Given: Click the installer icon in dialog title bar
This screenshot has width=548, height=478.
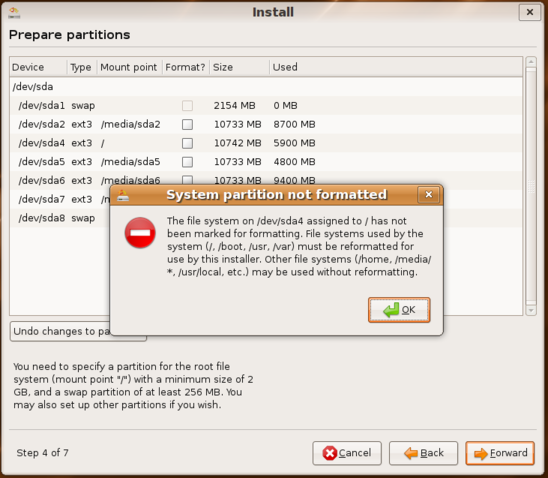Looking at the screenshot, I should coord(123,195).
